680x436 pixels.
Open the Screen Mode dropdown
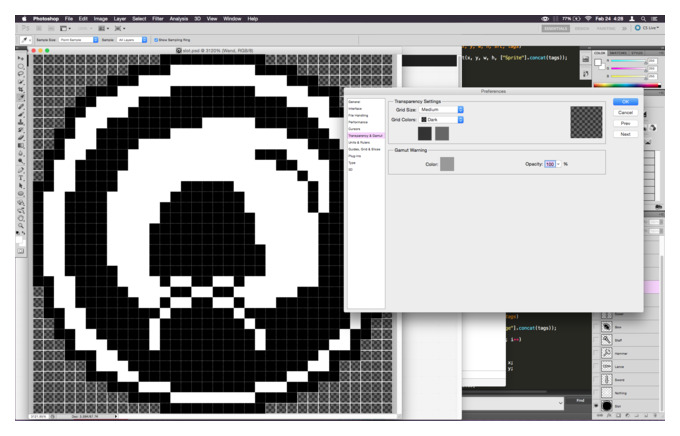(120, 28)
